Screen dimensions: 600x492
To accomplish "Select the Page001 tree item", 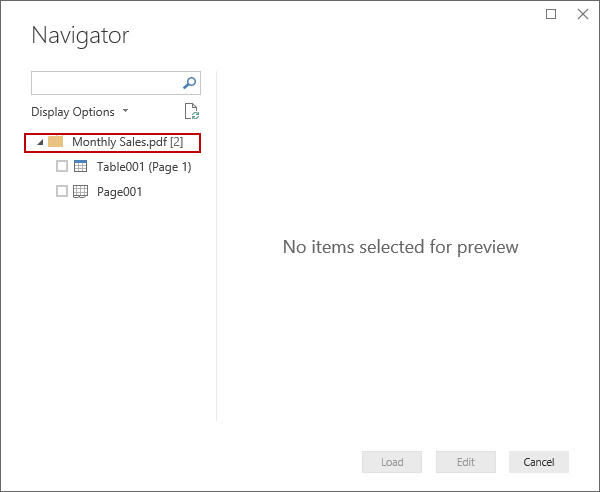I will pos(119,191).
